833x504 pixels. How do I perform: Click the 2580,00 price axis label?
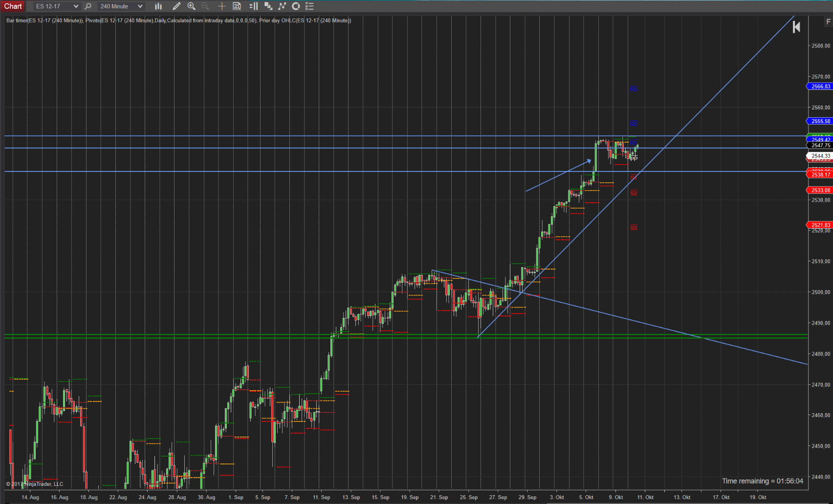pyautogui.click(x=821, y=46)
